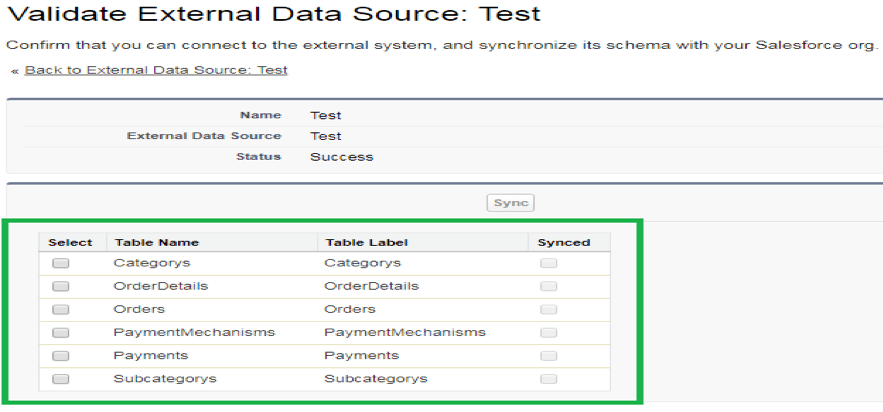Click Subcategorys in Table Name column
883x412 pixels.
click(x=164, y=378)
